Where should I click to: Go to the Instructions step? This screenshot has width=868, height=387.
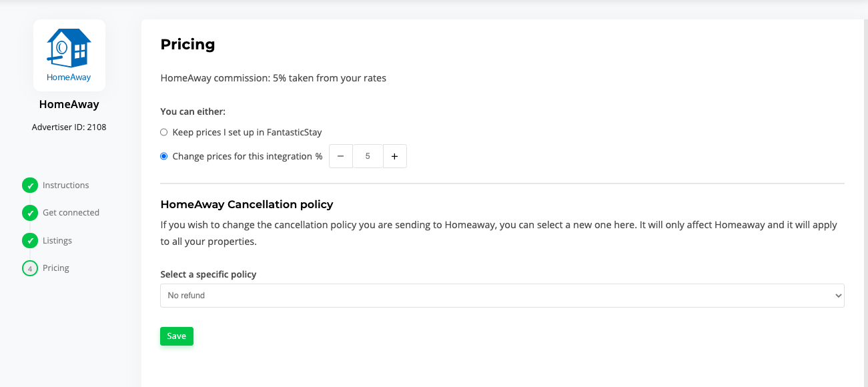(x=65, y=185)
